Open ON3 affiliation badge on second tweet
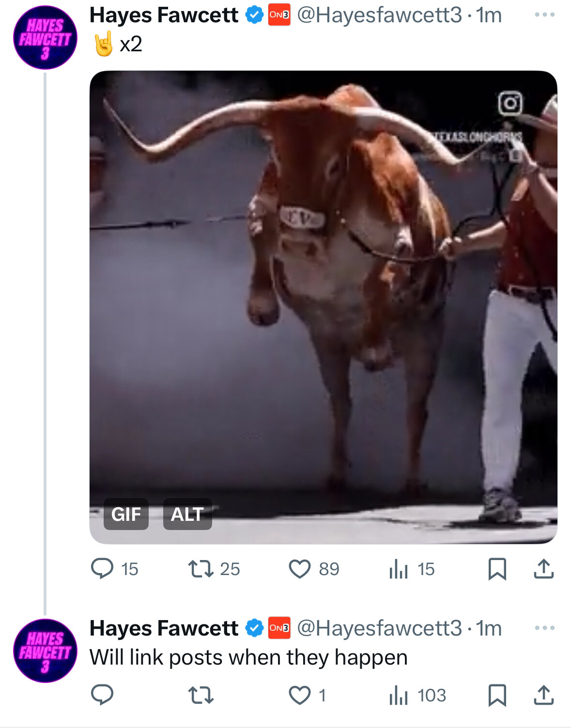571x728 pixels. [x=279, y=628]
